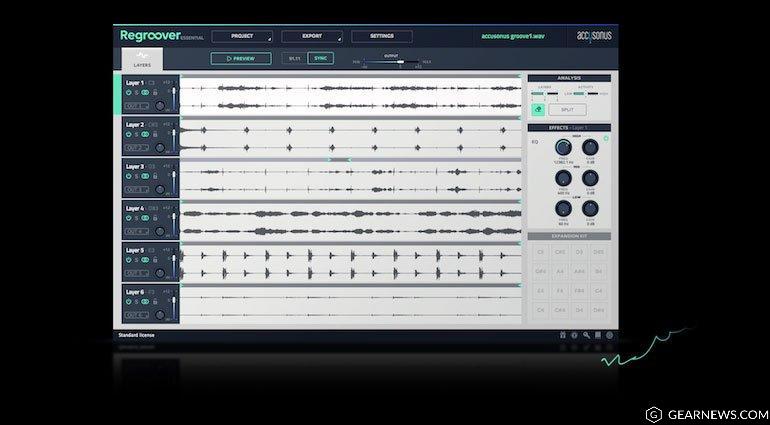This screenshot has height=425, width=770.
Task: Click the Output level slider
Action: tap(391, 62)
